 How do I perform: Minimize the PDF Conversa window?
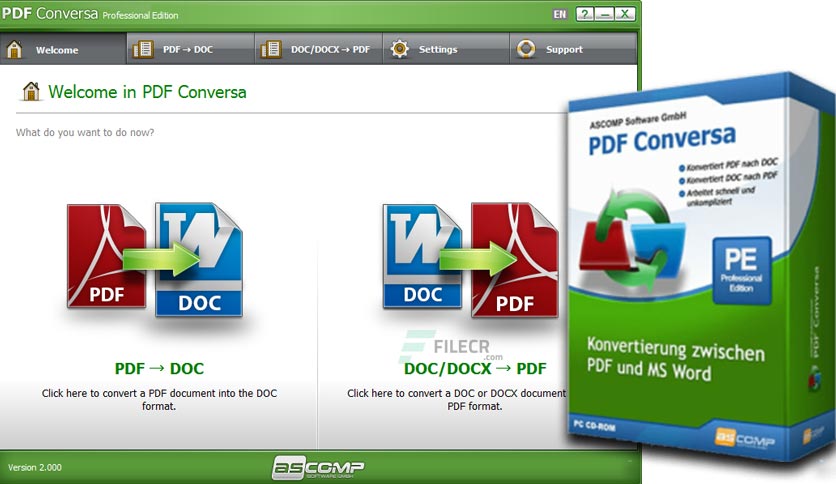pos(605,14)
